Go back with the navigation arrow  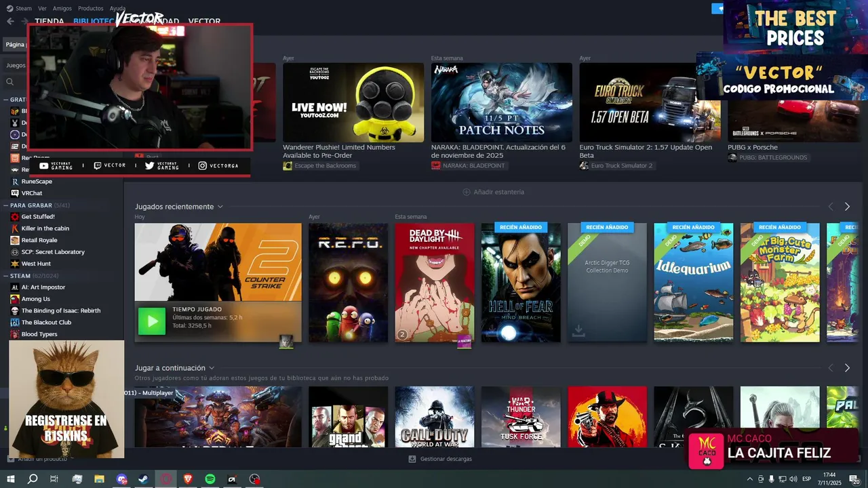coord(10,21)
